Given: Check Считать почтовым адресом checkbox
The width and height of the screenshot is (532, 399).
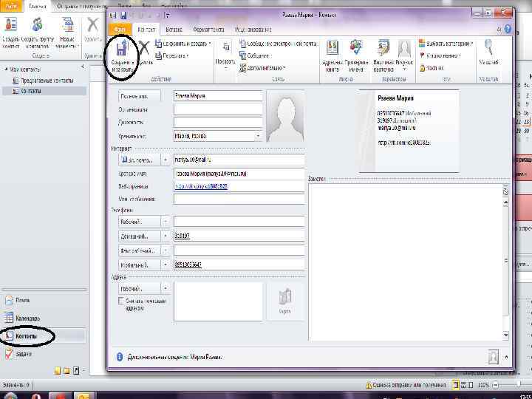Looking at the screenshot, I should (121, 301).
